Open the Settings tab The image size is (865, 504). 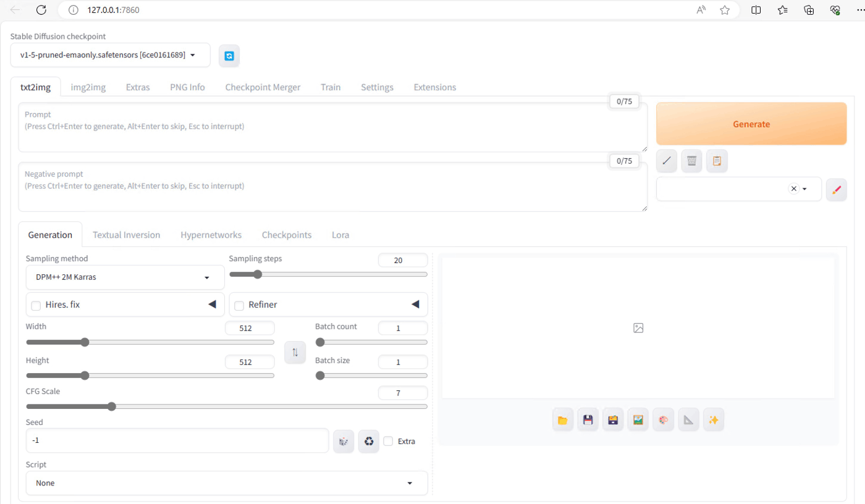(377, 87)
